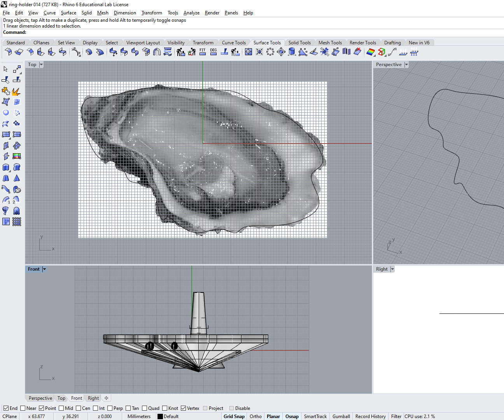This screenshot has height=420, width=504.
Task: Click the DEG change degree icon
Action: pyautogui.click(x=213, y=52)
